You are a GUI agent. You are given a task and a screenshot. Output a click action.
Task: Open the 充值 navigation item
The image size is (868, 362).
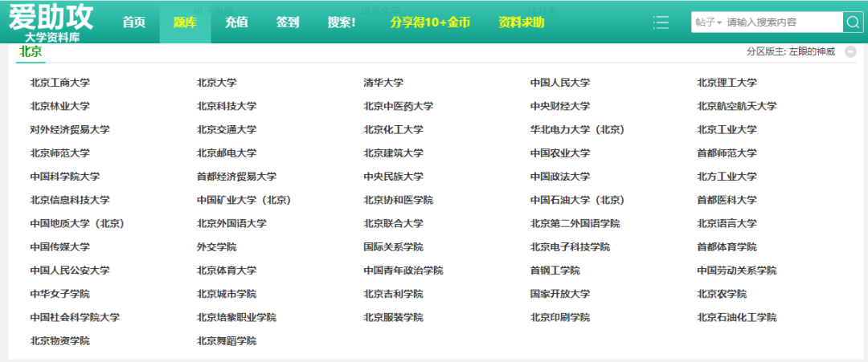(x=236, y=22)
